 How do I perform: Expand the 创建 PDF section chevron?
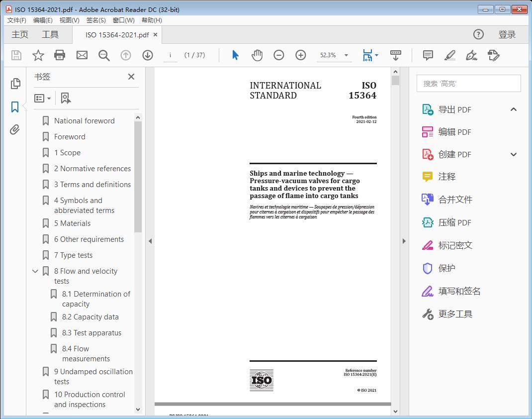tap(514, 155)
